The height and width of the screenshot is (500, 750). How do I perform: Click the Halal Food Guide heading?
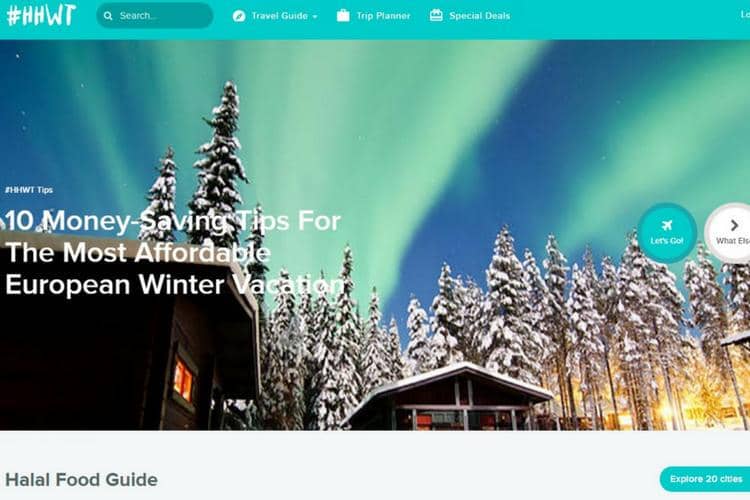[x=81, y=479]
